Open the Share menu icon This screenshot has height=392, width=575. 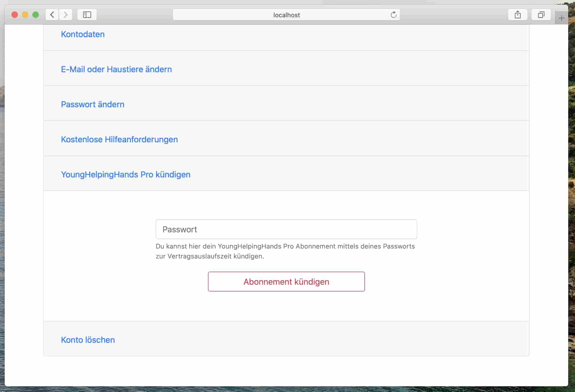click(x=517, y=15)
